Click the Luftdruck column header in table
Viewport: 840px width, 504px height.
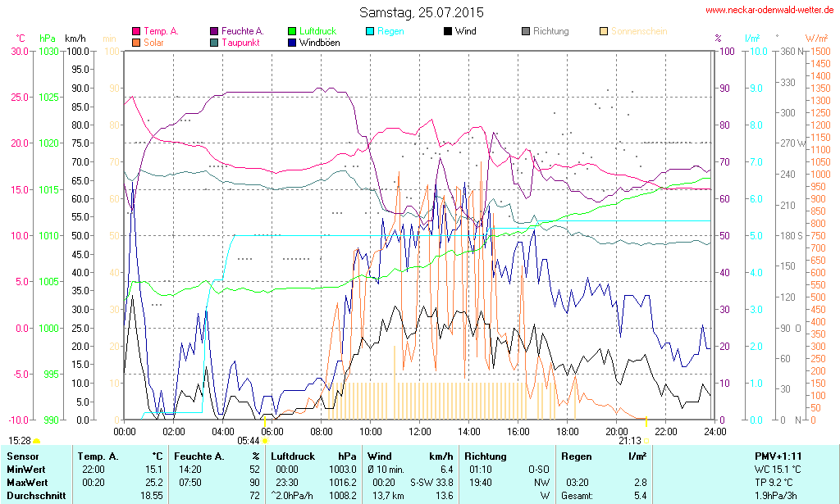click(x=293, y=456)
